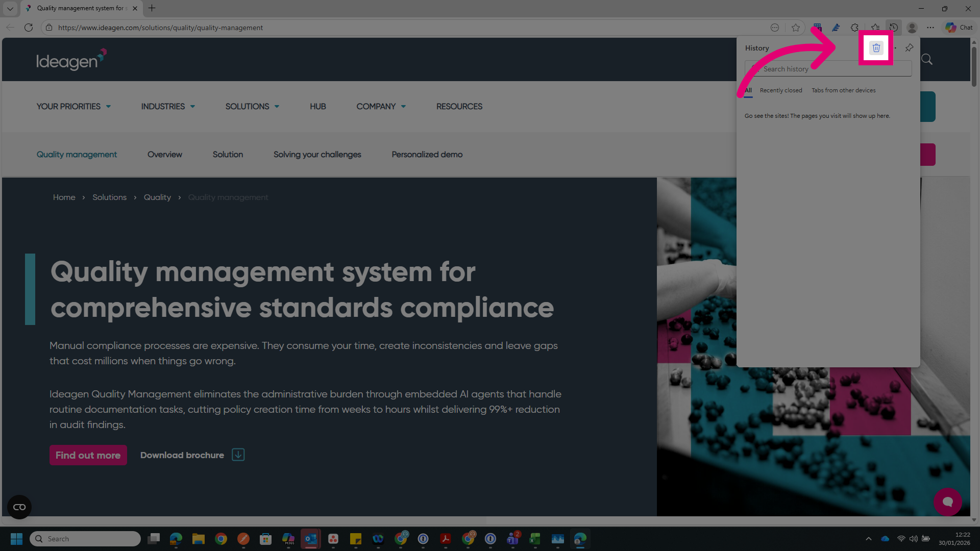Jump to Solving your challenges

click(317, 154)
